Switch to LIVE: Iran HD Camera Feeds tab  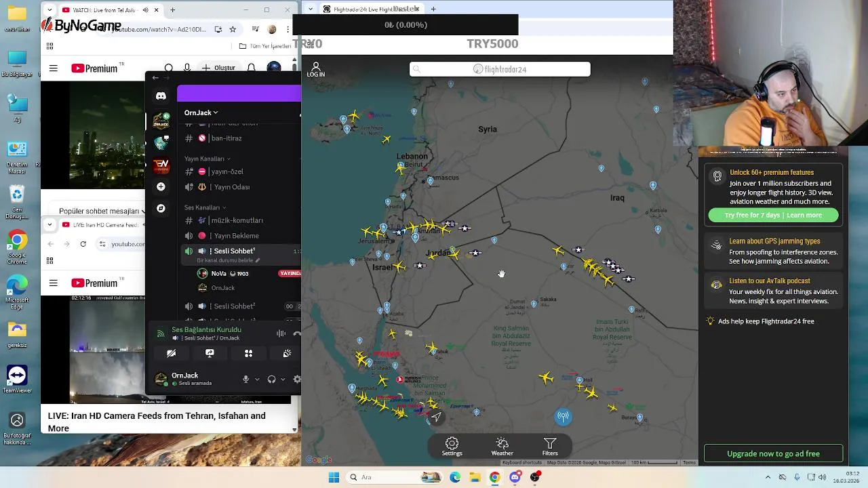102,224
